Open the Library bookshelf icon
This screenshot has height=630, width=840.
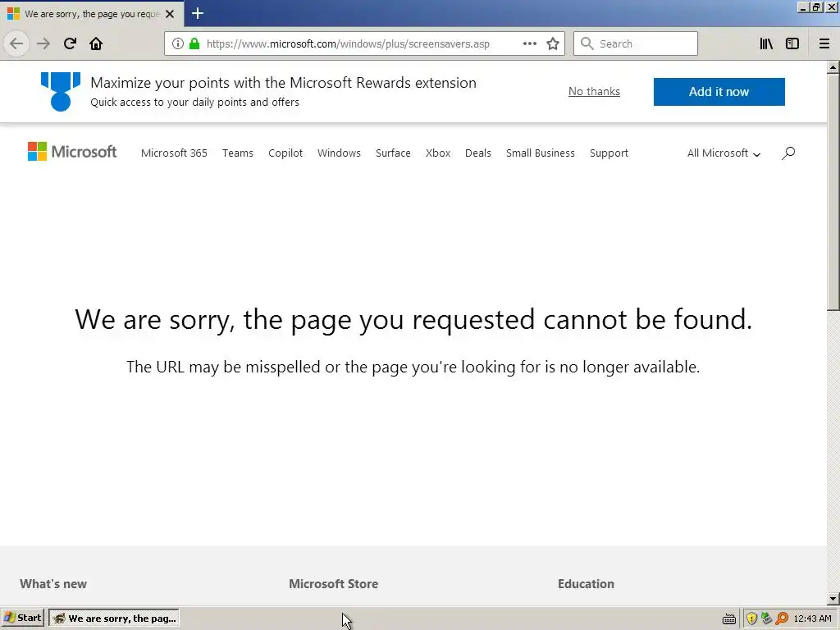[766, 43]
